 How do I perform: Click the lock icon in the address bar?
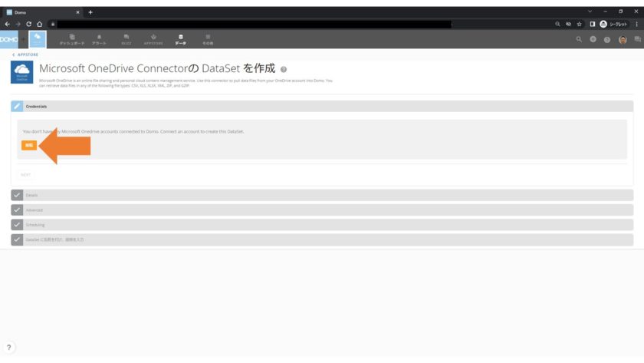click(x=53, y=25)
